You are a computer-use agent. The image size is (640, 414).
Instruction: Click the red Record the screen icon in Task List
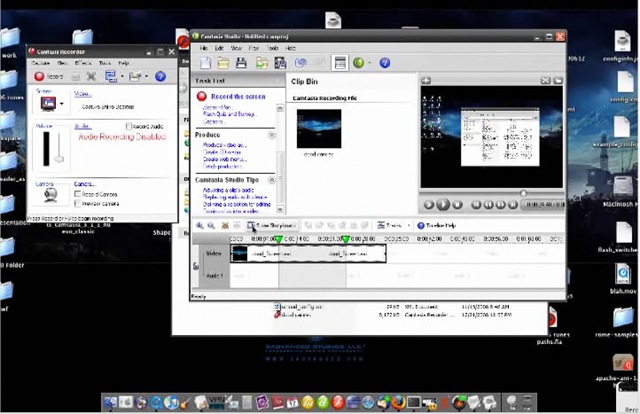pos(201,96)
